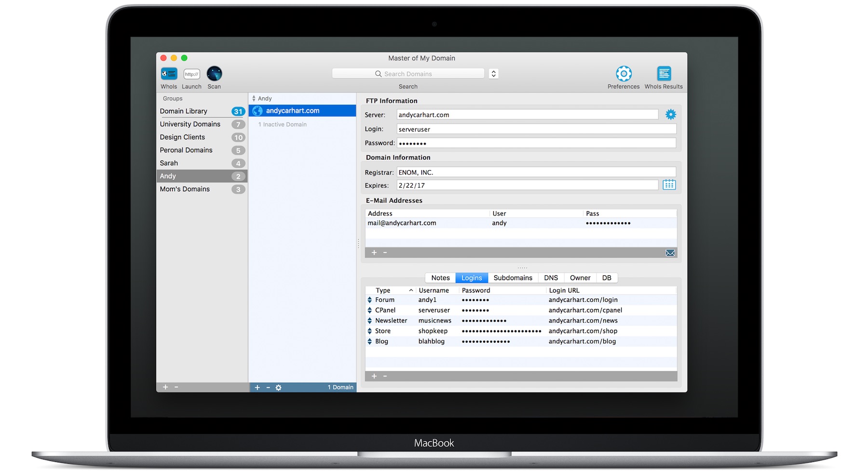Open the Mom's Domains group
868x472 pixels.
(202, 189)
